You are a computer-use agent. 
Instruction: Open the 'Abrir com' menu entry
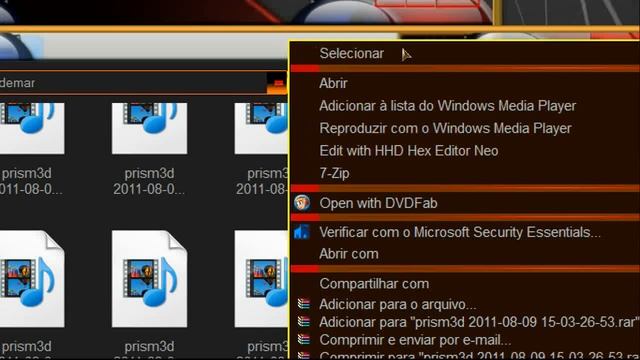(349, 254)
